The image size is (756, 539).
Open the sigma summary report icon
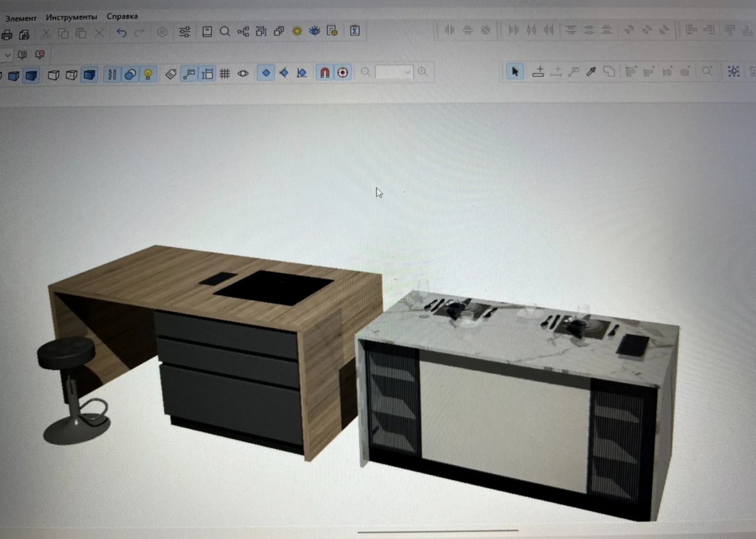[355, 31]
